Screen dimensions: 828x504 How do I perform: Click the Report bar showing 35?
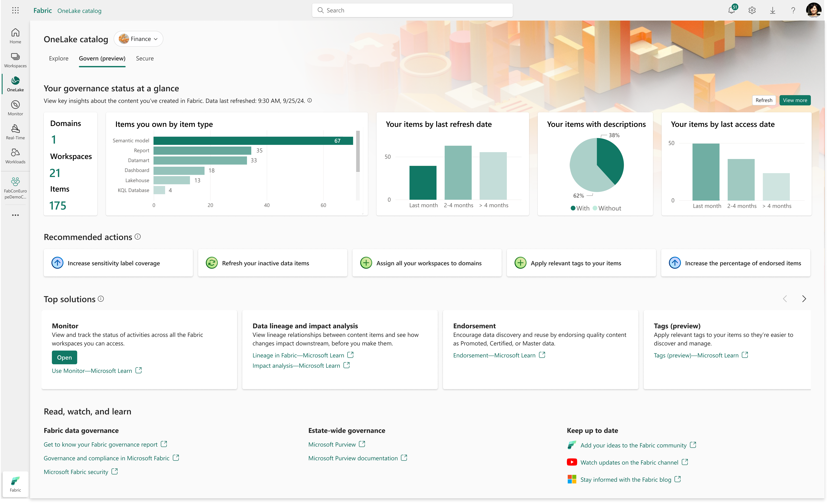click(x=202, y=150)
